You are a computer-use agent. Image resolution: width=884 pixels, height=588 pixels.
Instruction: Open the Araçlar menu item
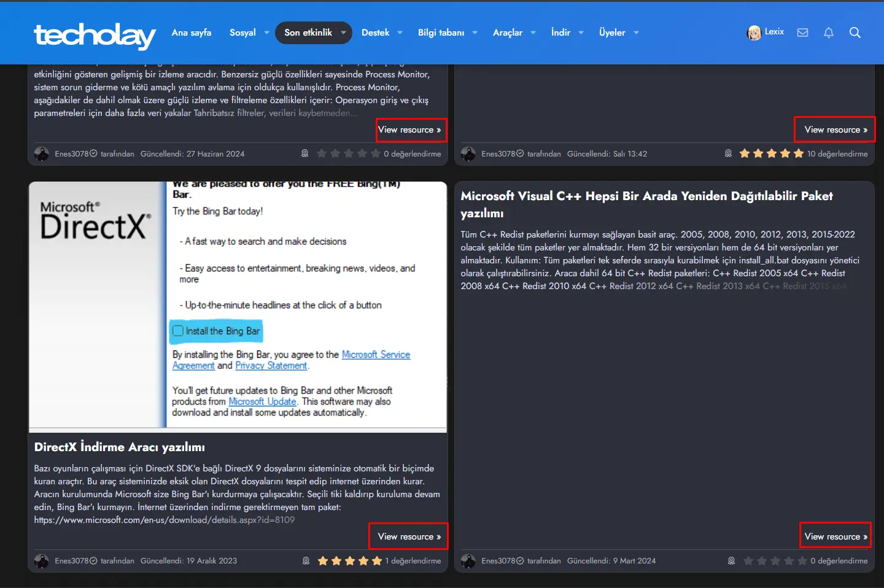coord(508,33)
